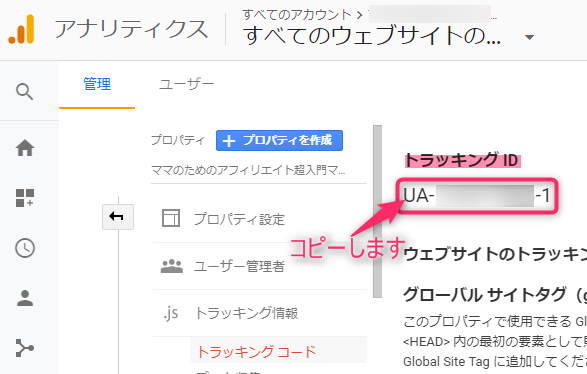
Task: Click the プロパティ設定 layout icon
Action: pyautogui.click(x=171, y=218)
